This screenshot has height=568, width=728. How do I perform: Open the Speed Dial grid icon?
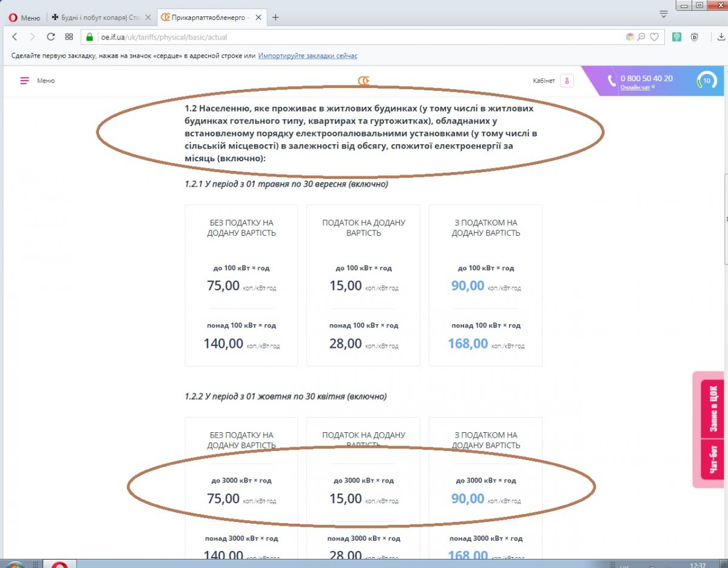[x=69, y=37]
